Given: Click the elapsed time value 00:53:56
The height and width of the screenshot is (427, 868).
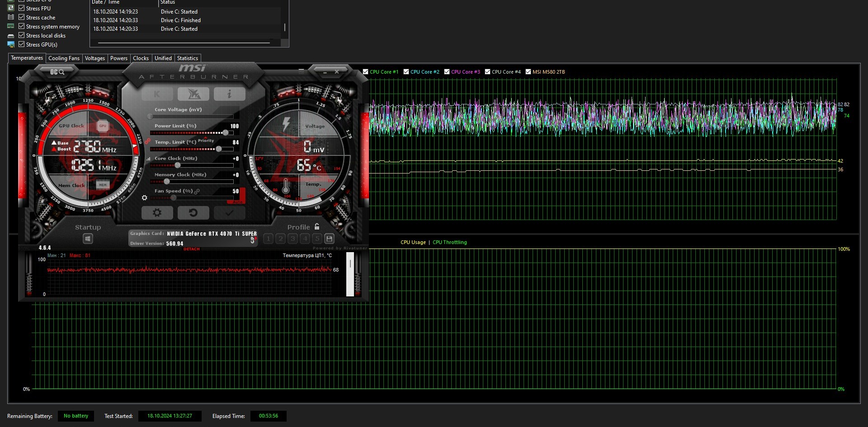Looking at the screenshot, I should 269,416.
